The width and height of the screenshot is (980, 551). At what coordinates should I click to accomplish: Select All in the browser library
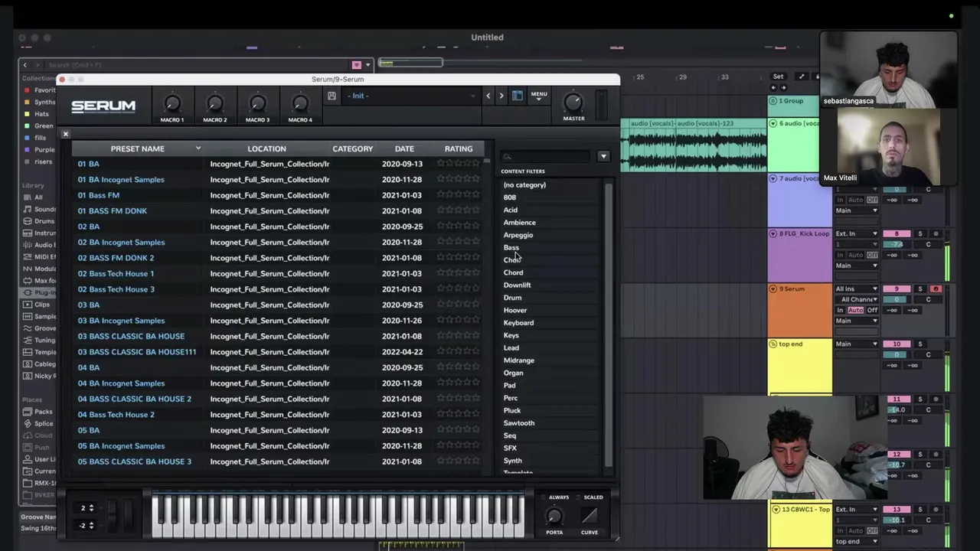click(x=33, y=197)
